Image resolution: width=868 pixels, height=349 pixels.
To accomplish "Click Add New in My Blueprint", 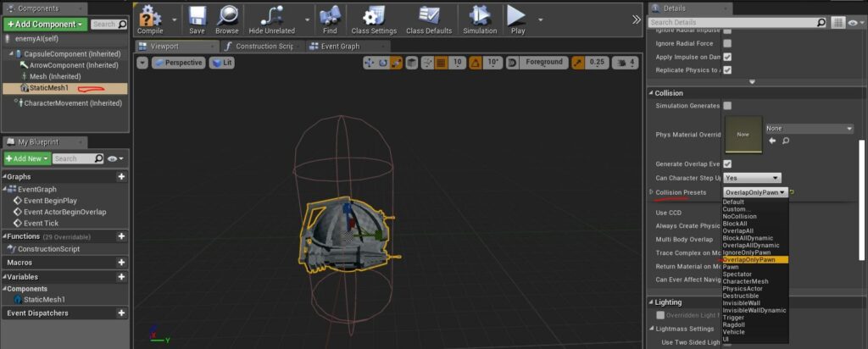I will [x=28, y=158].
